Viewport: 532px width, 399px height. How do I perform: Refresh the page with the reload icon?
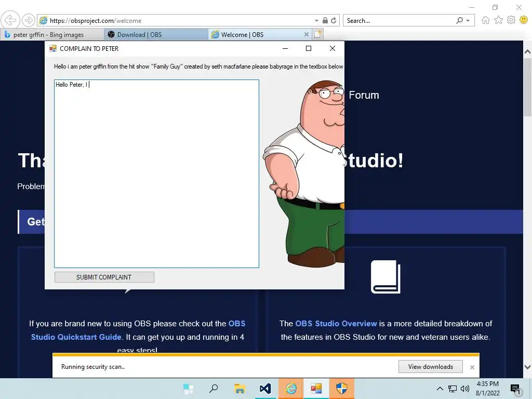tap(334, 20)
